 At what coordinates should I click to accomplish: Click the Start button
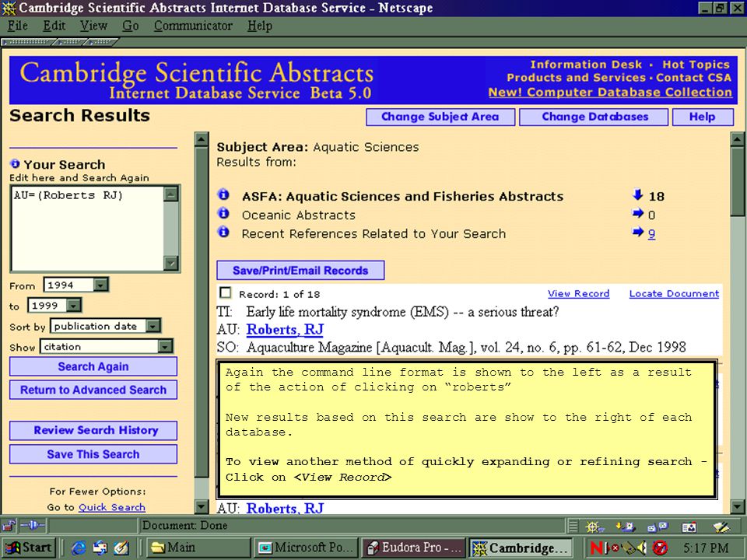click(30, 548)
